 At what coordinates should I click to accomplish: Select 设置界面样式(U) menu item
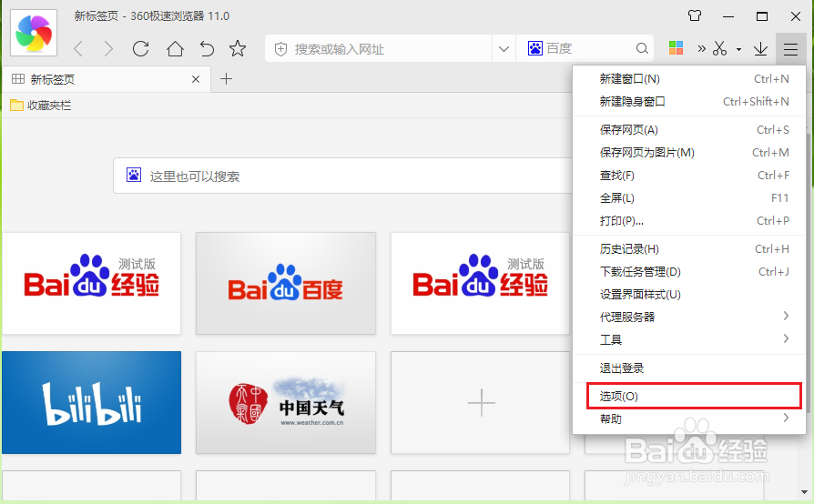pyautogui.click(x=689, y=295)
